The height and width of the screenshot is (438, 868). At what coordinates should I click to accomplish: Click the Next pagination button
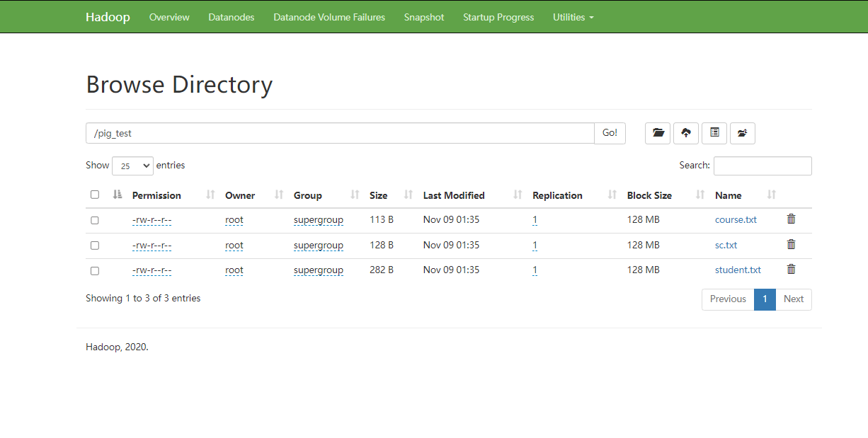click(x=793, y=299)
